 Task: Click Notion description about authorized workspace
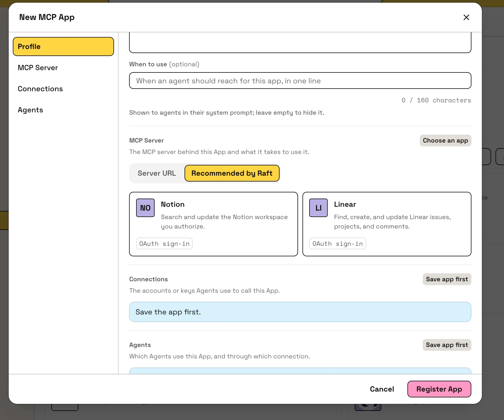click(224, 222)
